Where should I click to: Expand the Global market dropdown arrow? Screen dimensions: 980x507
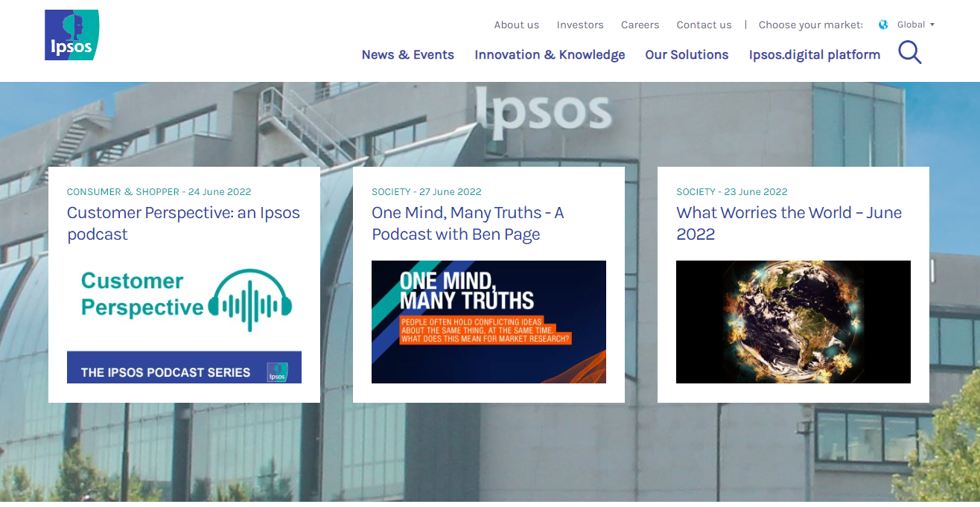tap(932, 25)
